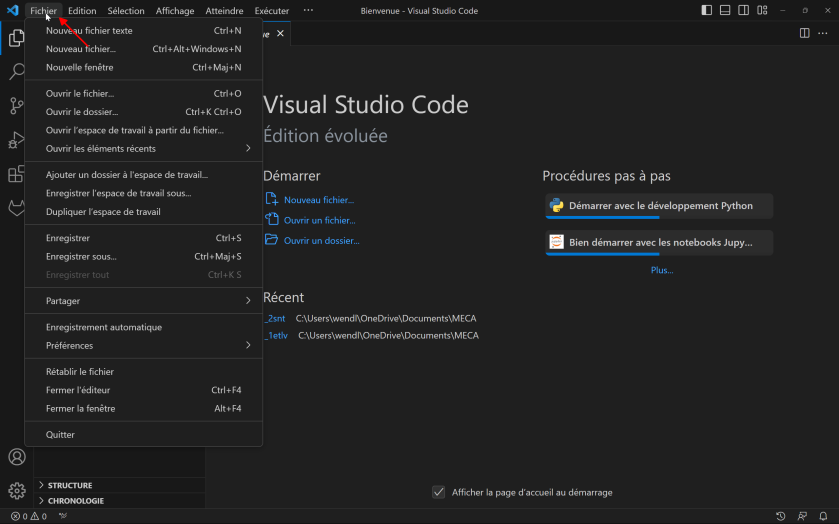Open Run and Debug view icon
Image resolution: width=839 pixels, height=524 pixels.
17,140
